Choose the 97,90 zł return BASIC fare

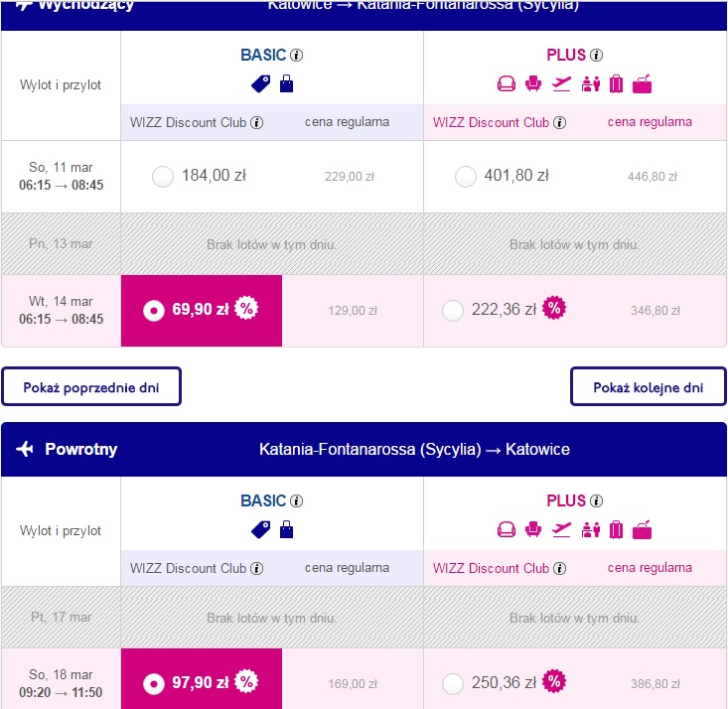coord(154,683)
